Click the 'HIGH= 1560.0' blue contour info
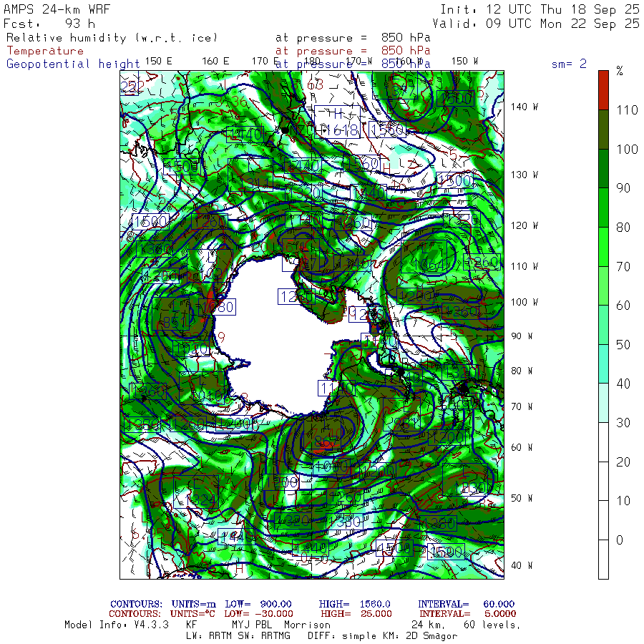644x644 pixels. tap(355, 604)
